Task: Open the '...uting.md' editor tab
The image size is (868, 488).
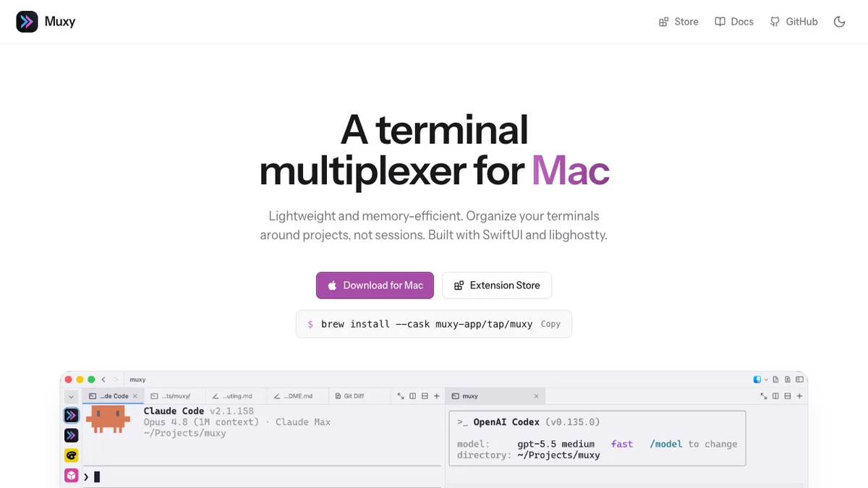Action: point(236,396)
